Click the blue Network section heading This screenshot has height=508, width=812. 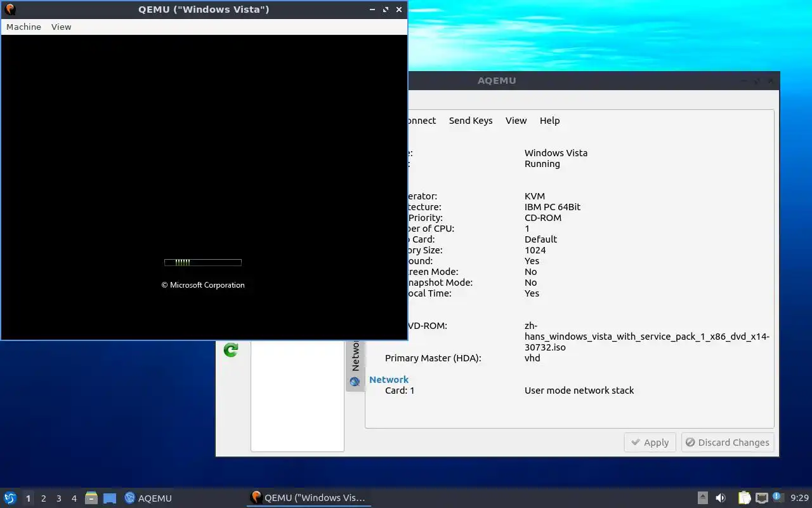[389, 380]
